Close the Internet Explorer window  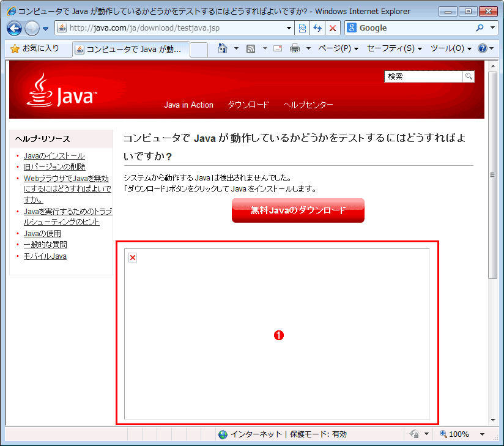point(488,12)
